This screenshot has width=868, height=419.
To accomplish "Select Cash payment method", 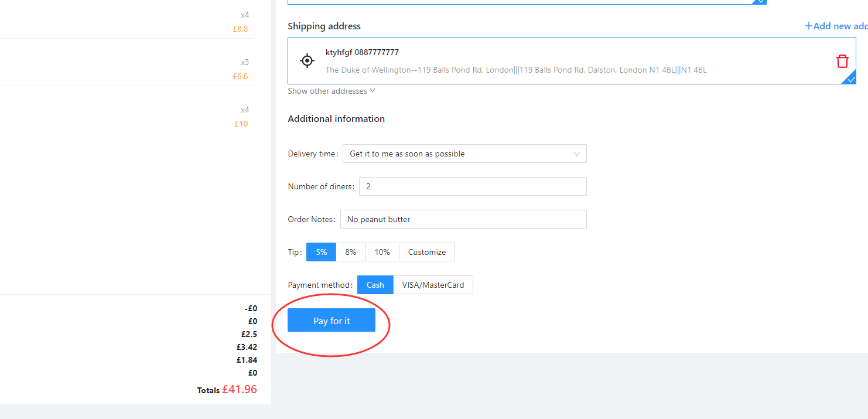I will tap(375, 285).
